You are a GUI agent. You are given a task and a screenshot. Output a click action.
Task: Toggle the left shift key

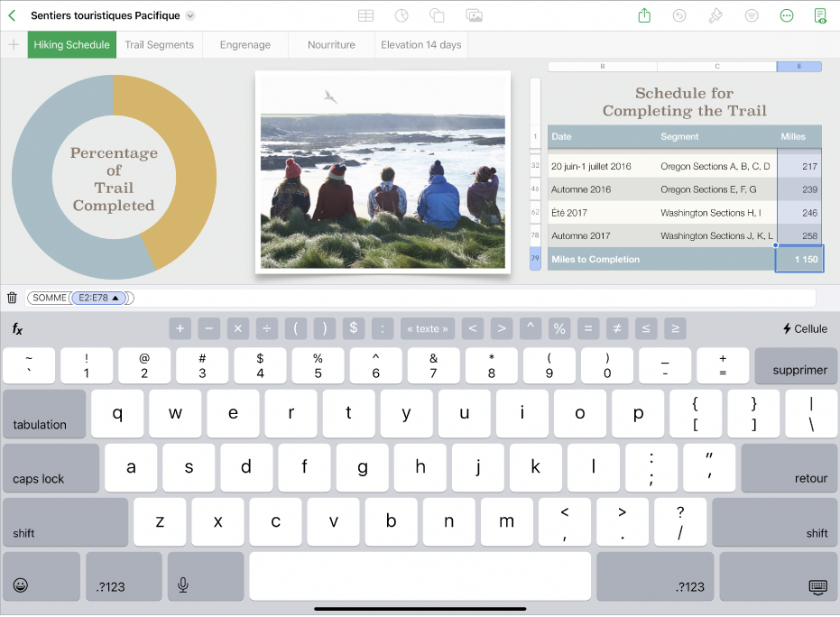pos(65,522)
